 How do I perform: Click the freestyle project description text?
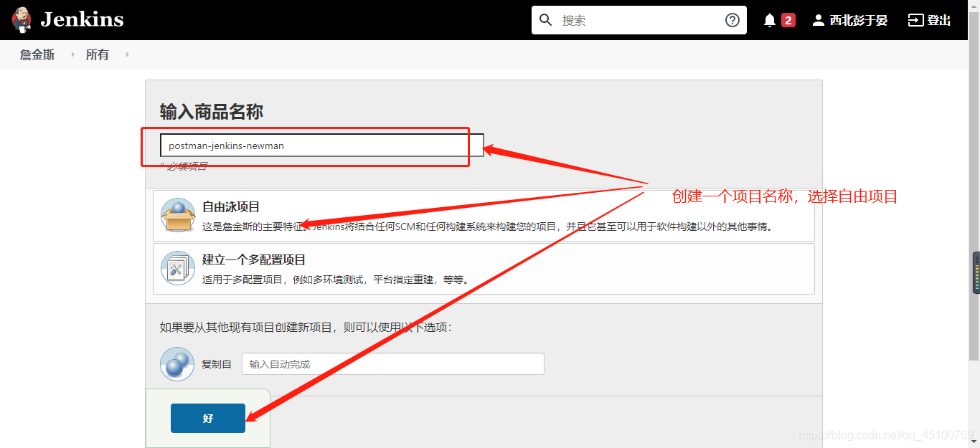tap(488, 227)
